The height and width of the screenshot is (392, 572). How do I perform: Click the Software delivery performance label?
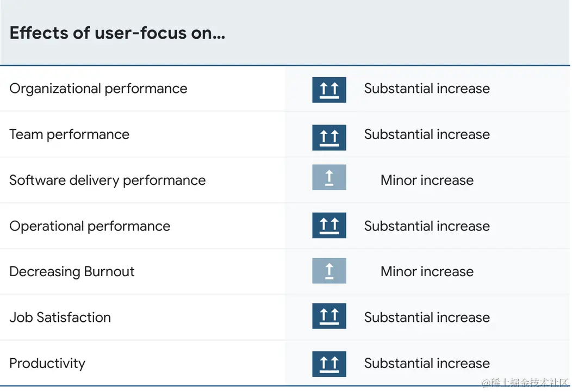tap(108, 181)
